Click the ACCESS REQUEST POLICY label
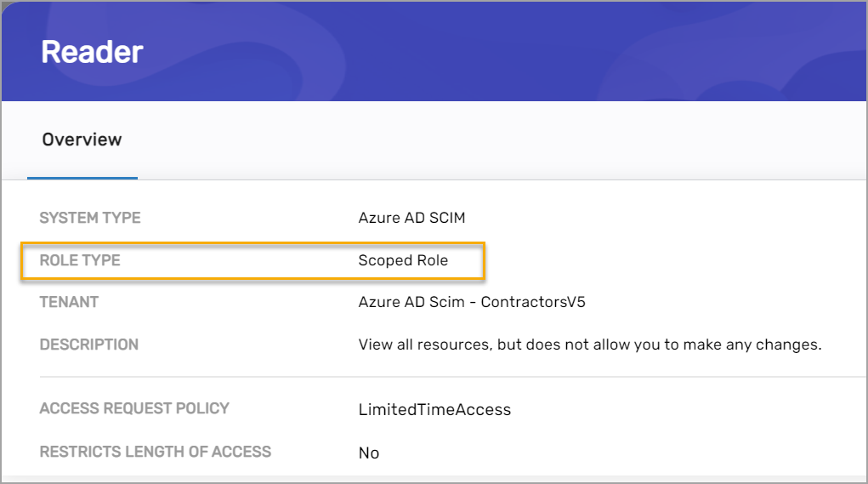868x484 pixels. click(x=134, y=408)
